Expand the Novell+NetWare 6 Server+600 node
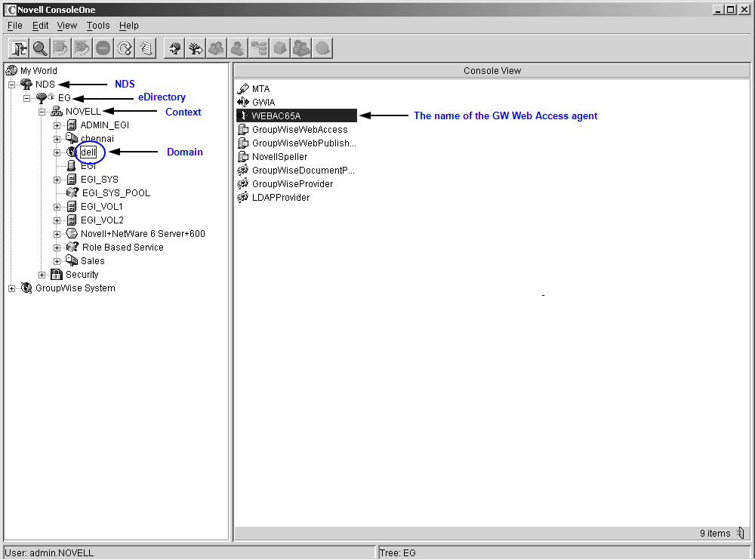The width and height of the screenshot is (755, 560). (57, 234)
